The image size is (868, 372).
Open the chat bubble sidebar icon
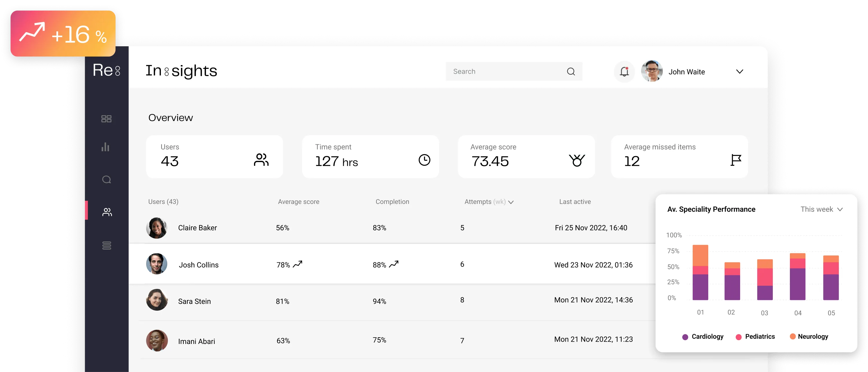tap(106, 179)
